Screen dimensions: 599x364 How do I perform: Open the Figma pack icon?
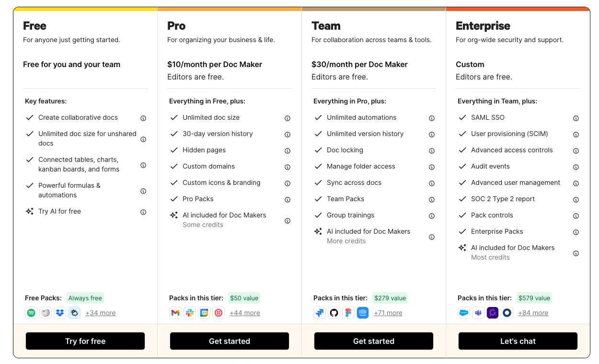[x=348, y=313]
